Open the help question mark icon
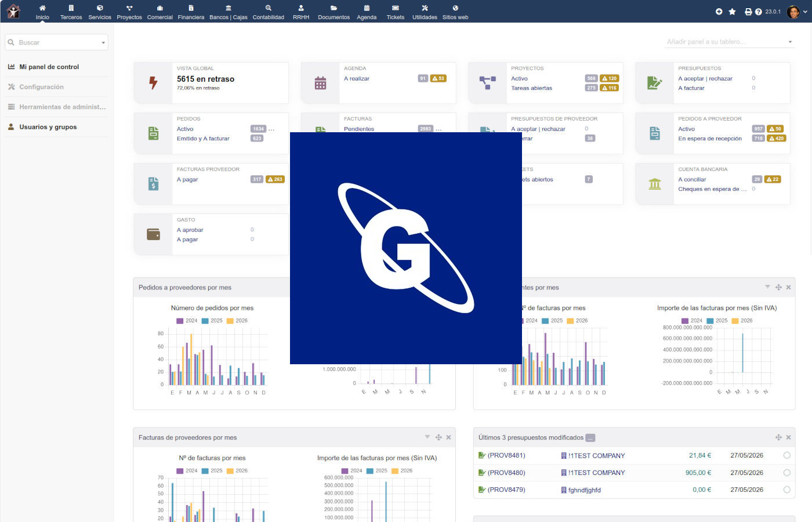 pos(759,12)
